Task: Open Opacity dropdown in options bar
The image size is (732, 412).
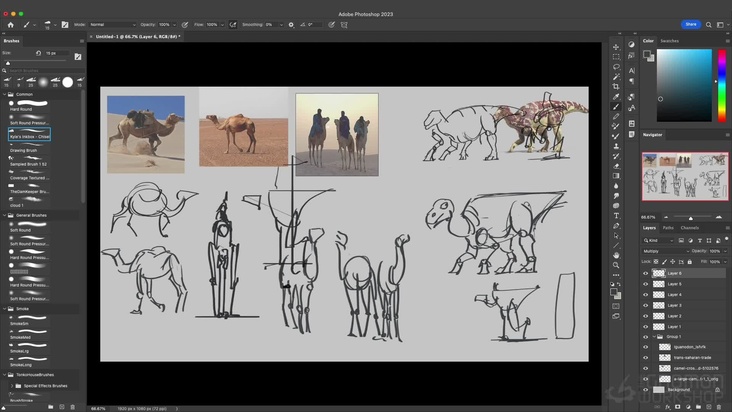Action: 174,25
